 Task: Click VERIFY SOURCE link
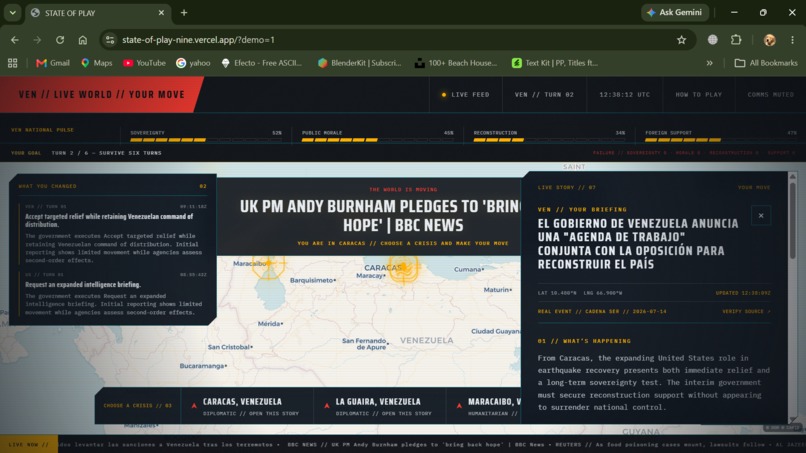coord(746,312)
